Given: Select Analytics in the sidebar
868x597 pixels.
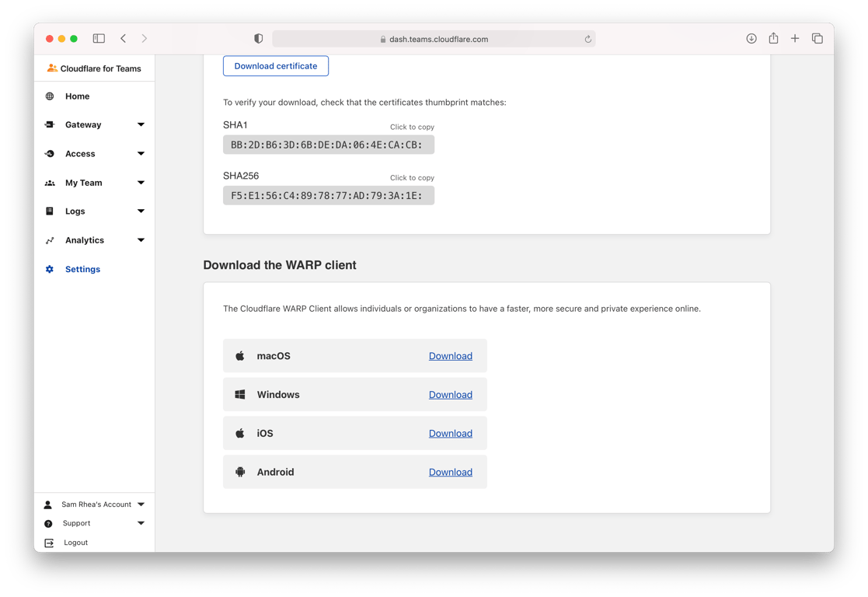Looking at the screenshot, I should pyautogui.click(x=85, y=240).
